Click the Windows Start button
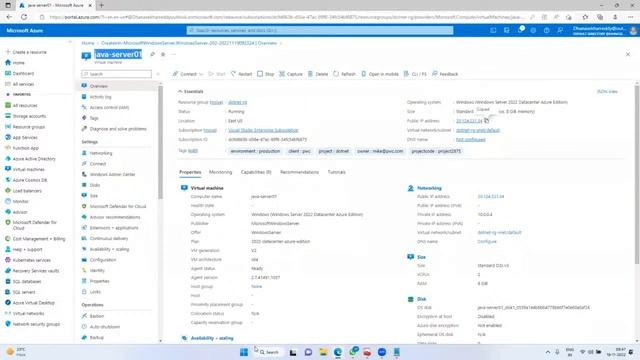Image resolution: width=640 pixels, height=360 pixels. coord(244,352)
